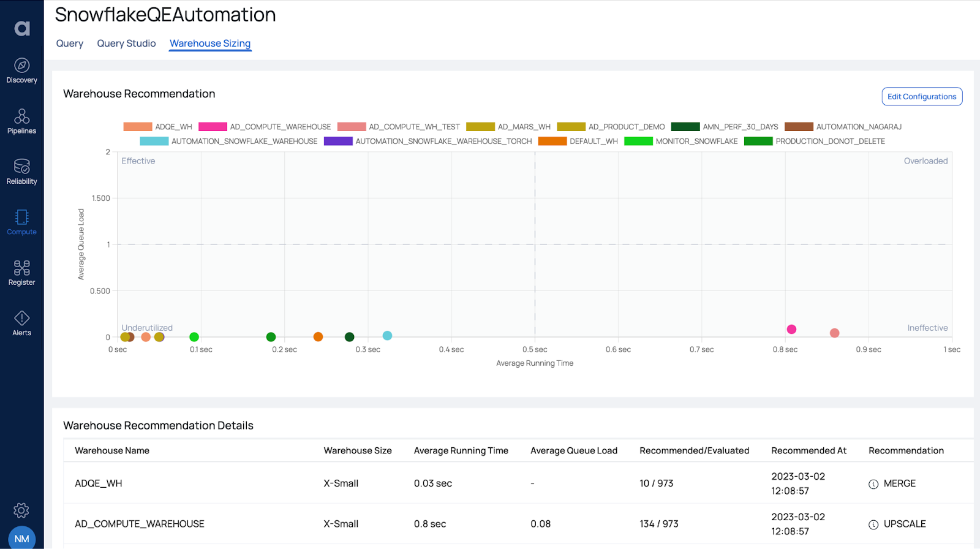Click info icon next to MERGE

tap(873, 484)
